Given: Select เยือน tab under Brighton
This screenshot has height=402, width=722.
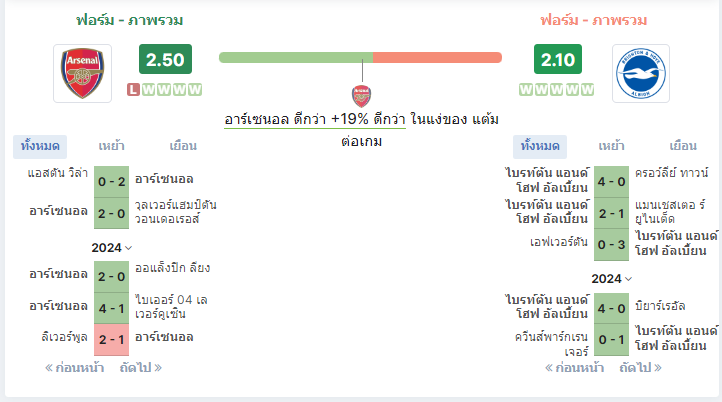Looking at the screenshot, I should coord(683,146).
